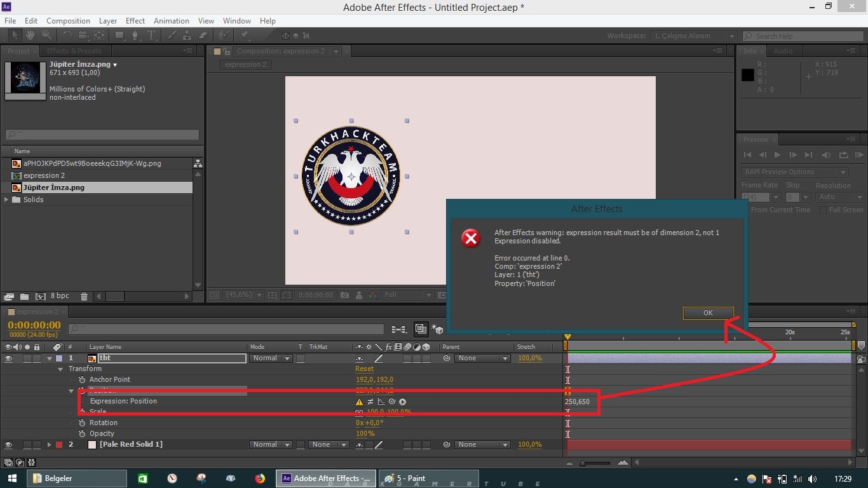Viewport: 868px width, 488px height.
Task: Select the Roto Brush tool
Action: pos(224,36)
